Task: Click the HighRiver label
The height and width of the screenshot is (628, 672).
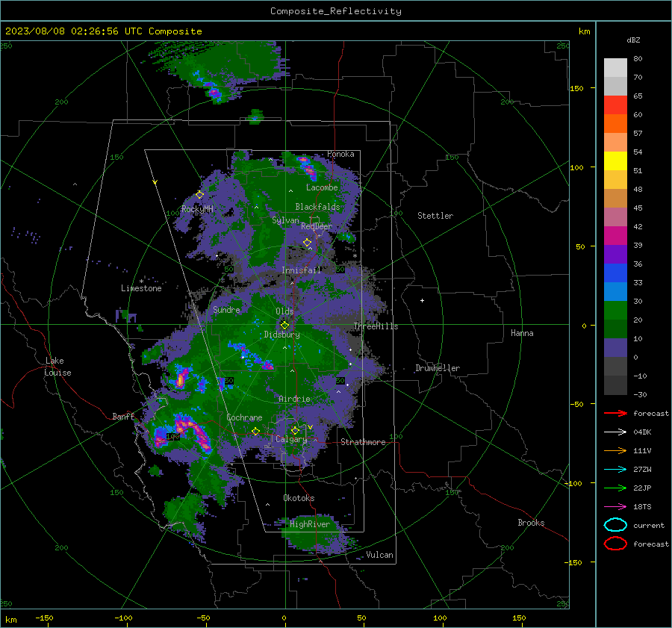Action: (x=310, y=524)
